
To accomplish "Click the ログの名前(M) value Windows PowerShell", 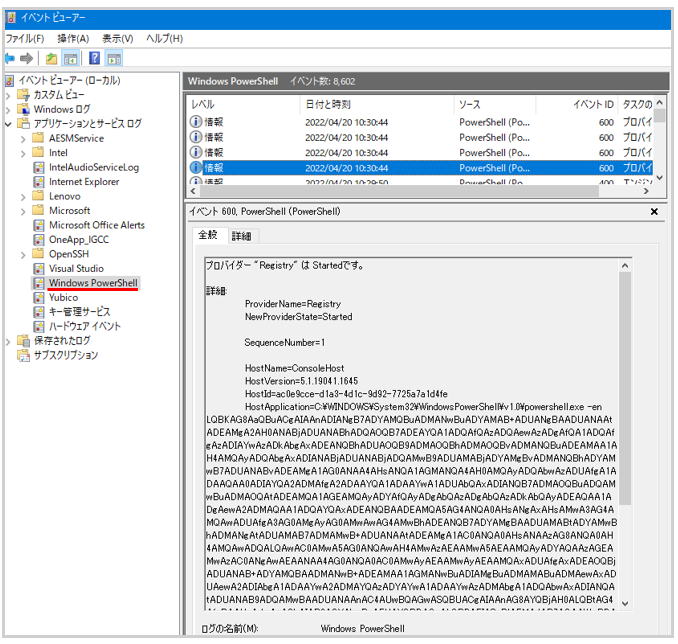I will [x=362, y=628].
